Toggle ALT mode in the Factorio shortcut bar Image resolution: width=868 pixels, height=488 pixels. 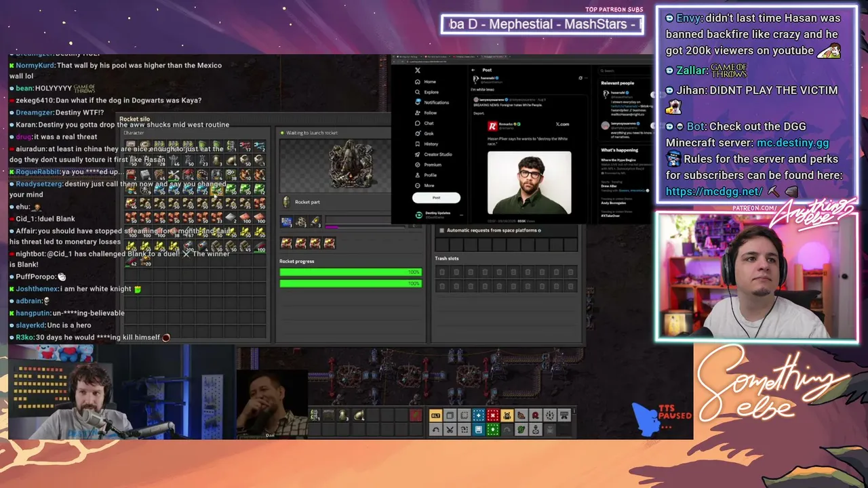click(435, 415)
